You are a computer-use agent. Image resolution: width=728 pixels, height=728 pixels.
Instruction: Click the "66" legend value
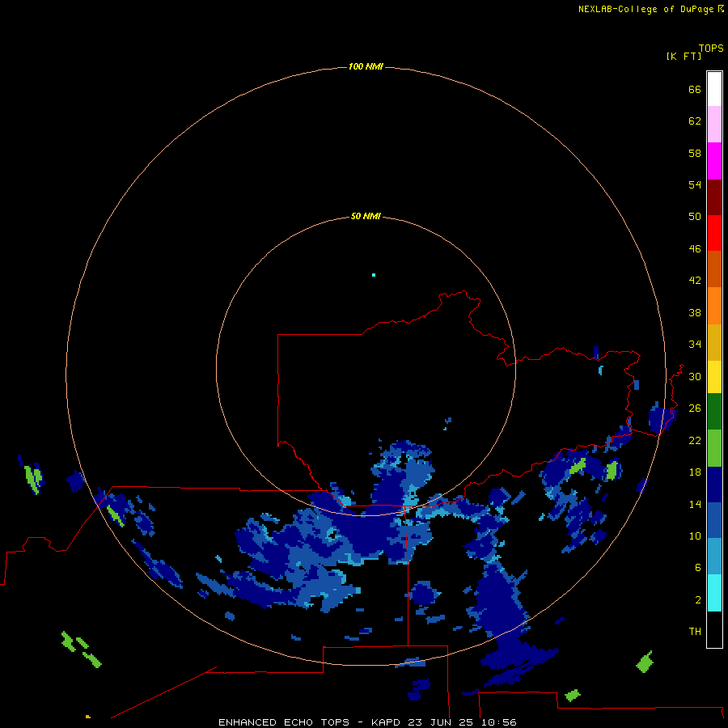[x=695, y=90]
